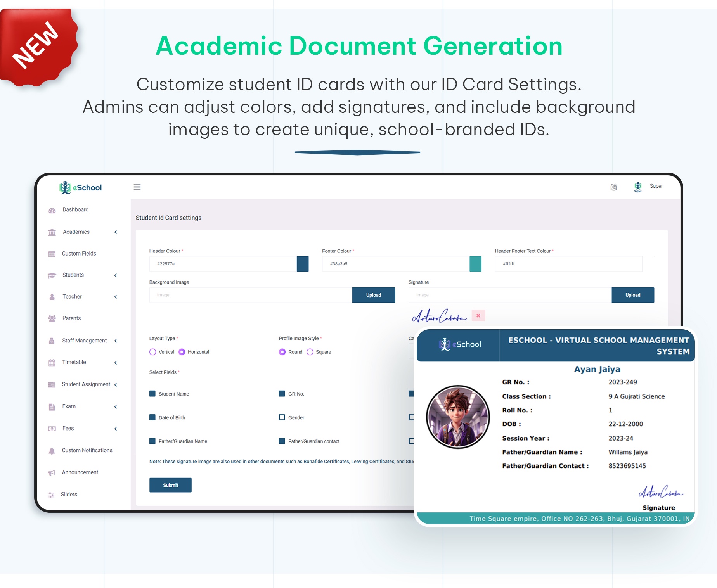Open the Super profile menu

(656, 186)
